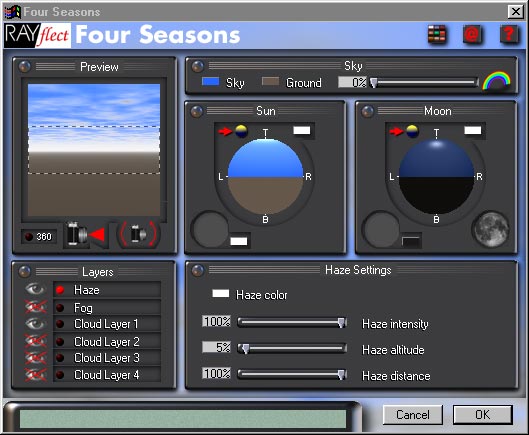Show Cloud Layer 2 via its crossed eye
This screenshot has height=435, width=529.
[x=35, y=341]
